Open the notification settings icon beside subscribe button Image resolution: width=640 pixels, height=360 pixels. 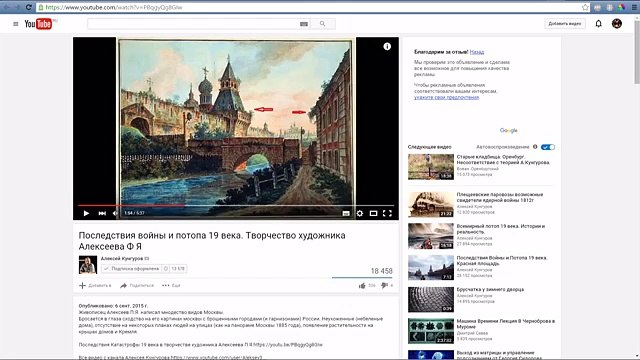point(166,269)
